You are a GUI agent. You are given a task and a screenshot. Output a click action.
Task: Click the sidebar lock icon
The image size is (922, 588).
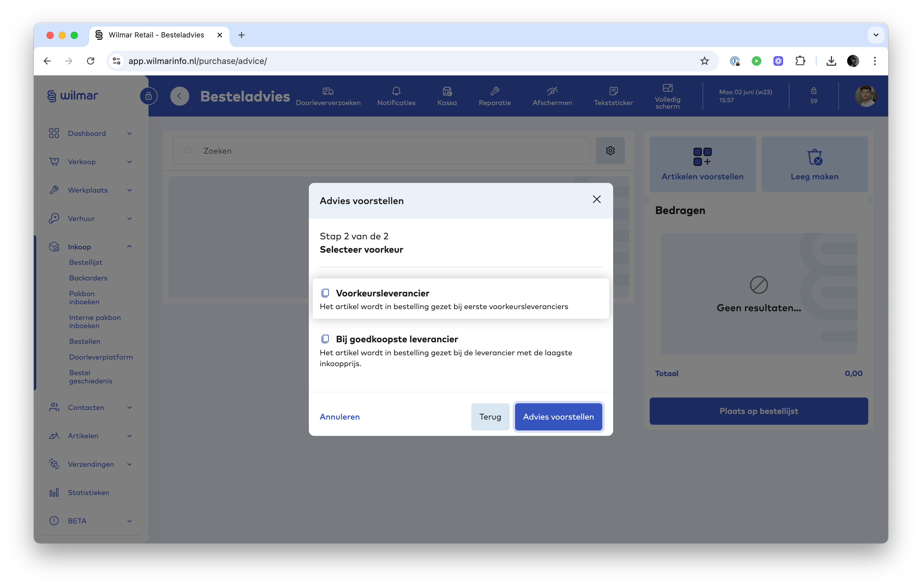pyautogui.click(x=149, y=96)
